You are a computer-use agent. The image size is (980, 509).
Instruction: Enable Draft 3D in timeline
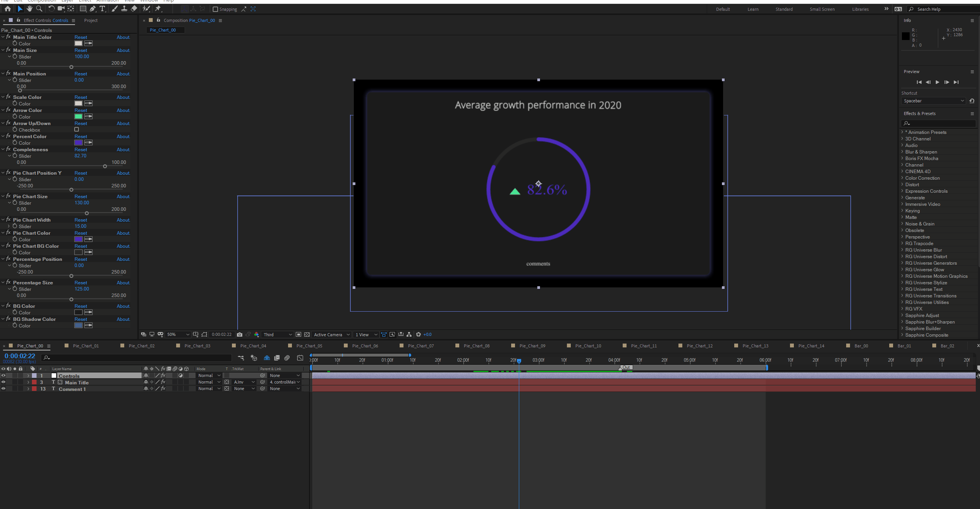(x=254, y=358)
